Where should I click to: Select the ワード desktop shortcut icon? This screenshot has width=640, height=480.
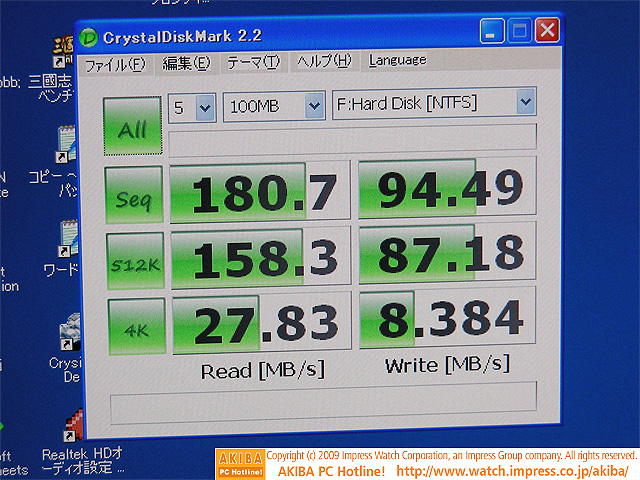tap(67, 238)
